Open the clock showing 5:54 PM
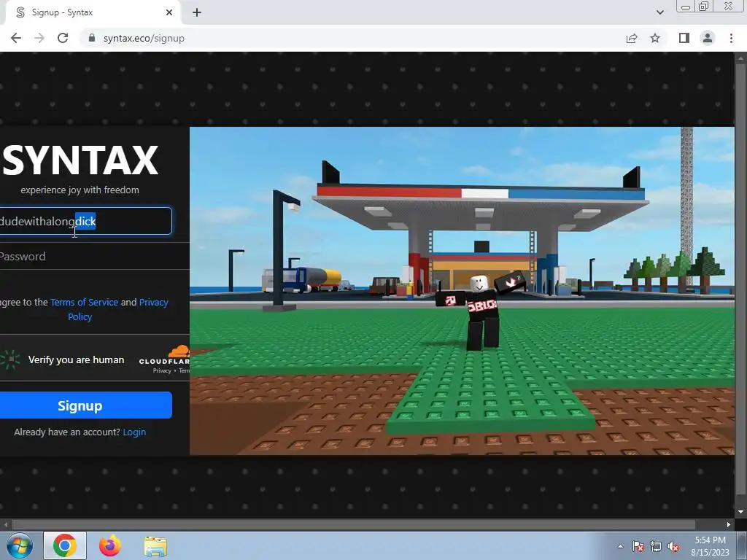 (x=710, y=545)
